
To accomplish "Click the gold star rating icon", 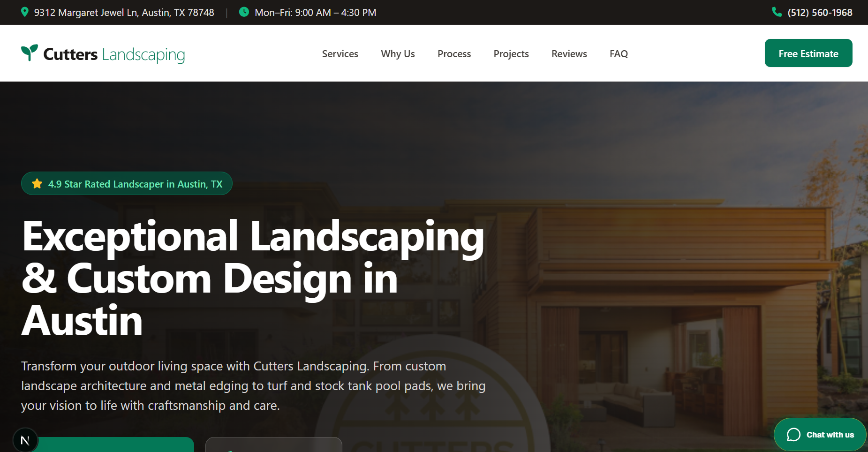I will click(37, 184).
